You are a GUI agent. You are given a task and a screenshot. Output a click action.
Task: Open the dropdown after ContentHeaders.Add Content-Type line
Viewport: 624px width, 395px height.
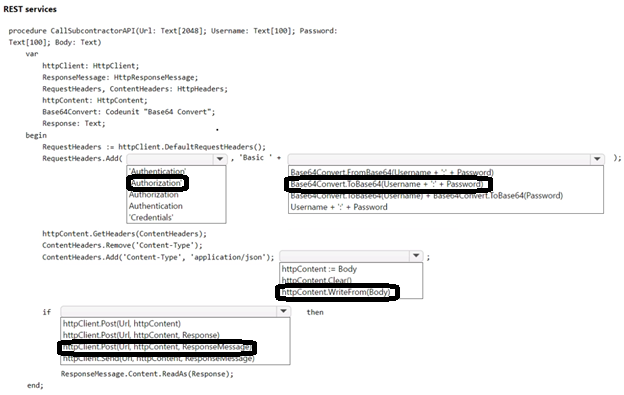[x=351, y=256]
